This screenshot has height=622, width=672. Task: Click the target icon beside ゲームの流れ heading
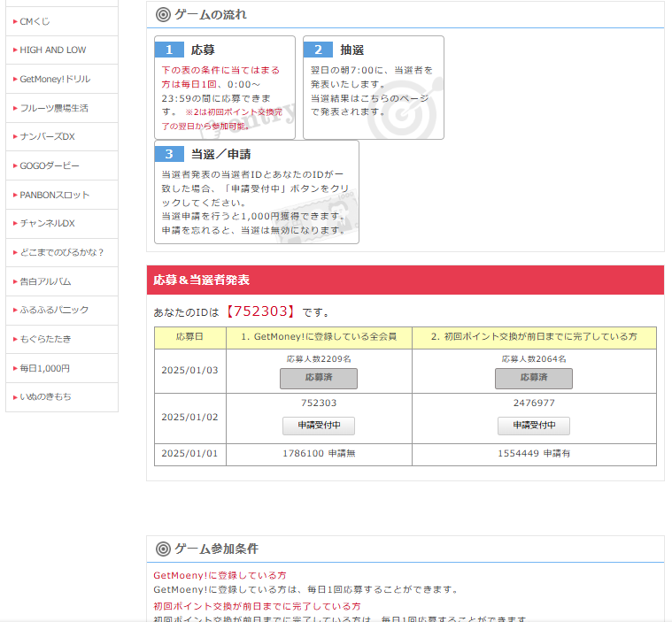point(163,14)
